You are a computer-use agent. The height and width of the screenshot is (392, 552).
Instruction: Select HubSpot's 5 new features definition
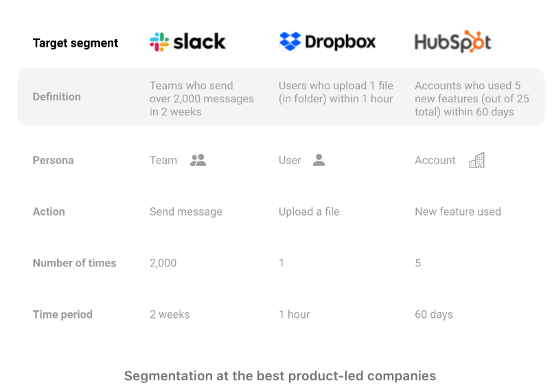(x=472, y=99)
